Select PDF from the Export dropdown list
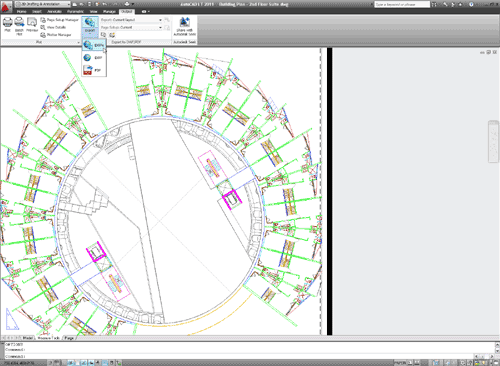This screenshot has width=500, height=366. [x=94, y=70]
